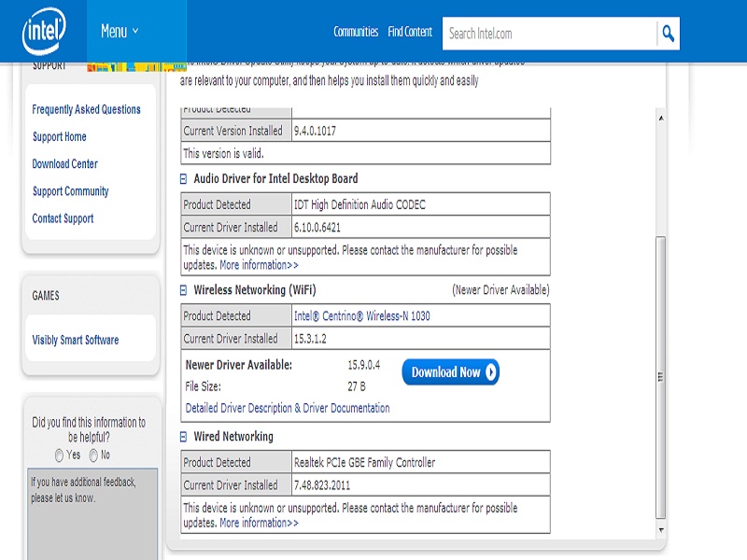Collapse the Audio Driver section

pyautogui.click(x=184, y=179)
